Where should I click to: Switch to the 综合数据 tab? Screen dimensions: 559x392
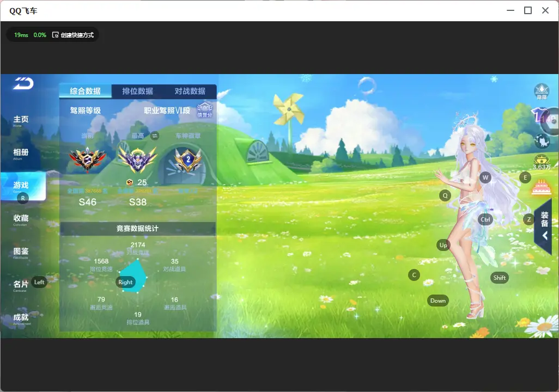pyautogui.click(x=85, y=91)
